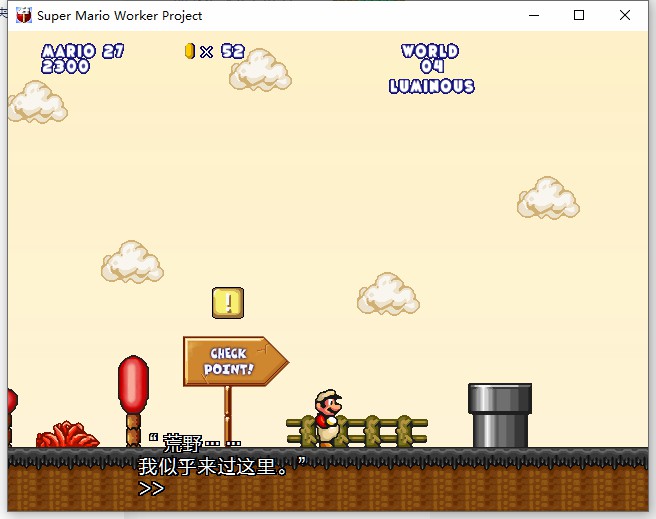Click the coin count 52
The width and height of the screenshot is (656, 519).
click(233, 51)
